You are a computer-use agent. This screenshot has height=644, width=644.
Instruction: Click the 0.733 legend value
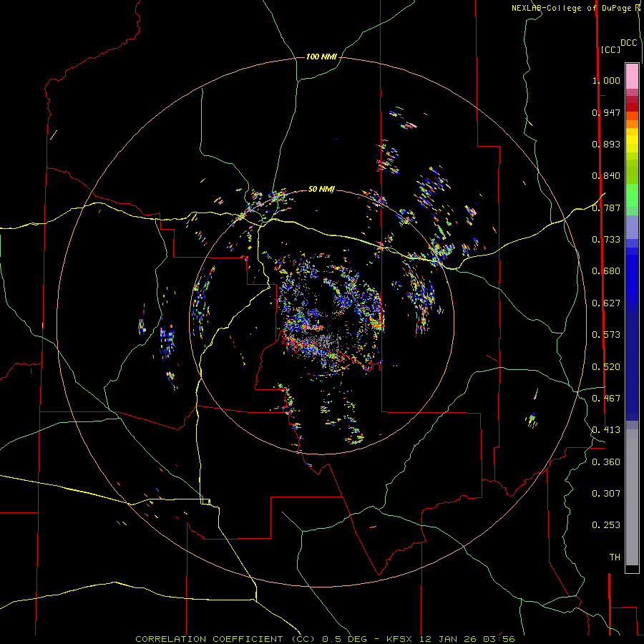[x=606, y=240]
